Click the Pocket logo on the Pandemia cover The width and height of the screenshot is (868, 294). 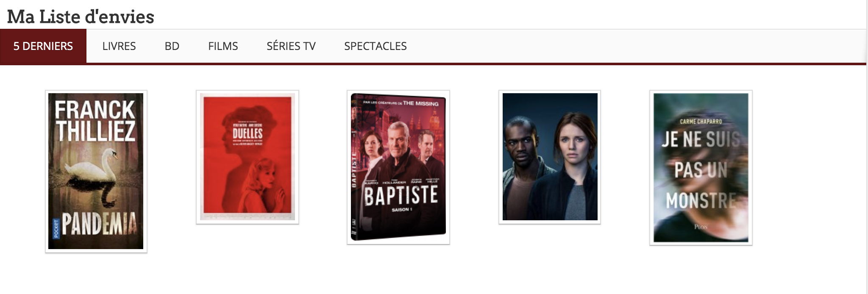[x=56, y=229]
